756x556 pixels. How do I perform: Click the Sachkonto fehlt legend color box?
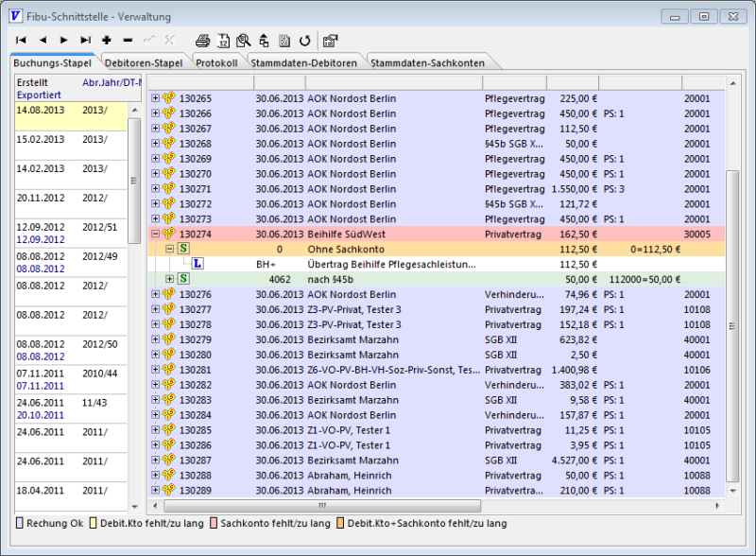pos(212,523)
